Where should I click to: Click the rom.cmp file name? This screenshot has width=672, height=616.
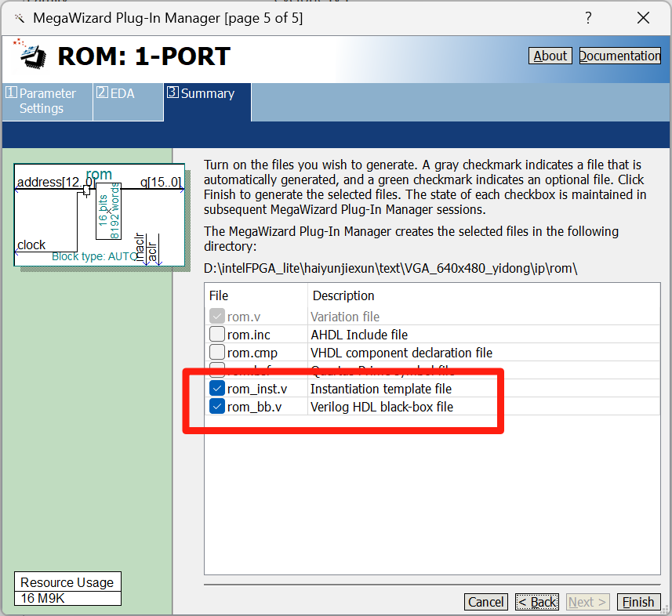[252, 353]
